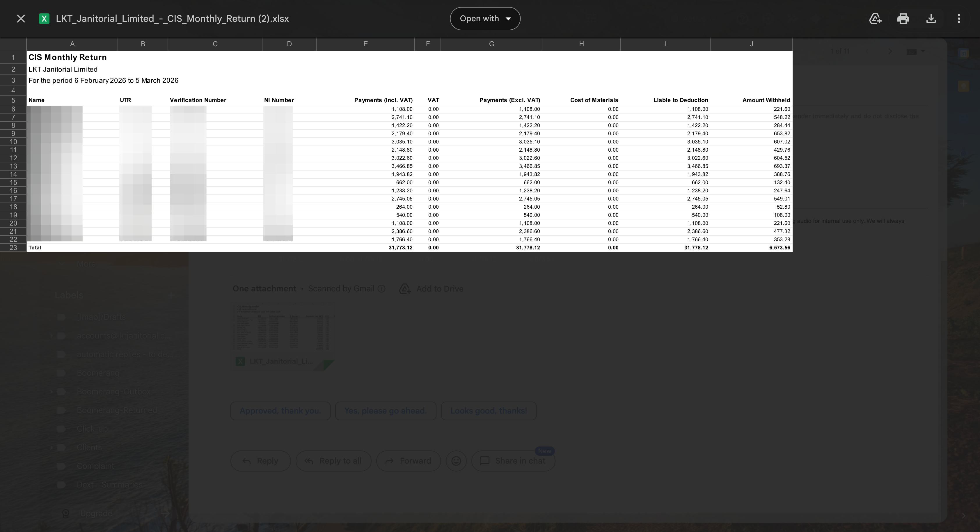Click the scan info icon beside Scanned by Gmail
This screenshot has width=980, height=532.
pos(381,289)
